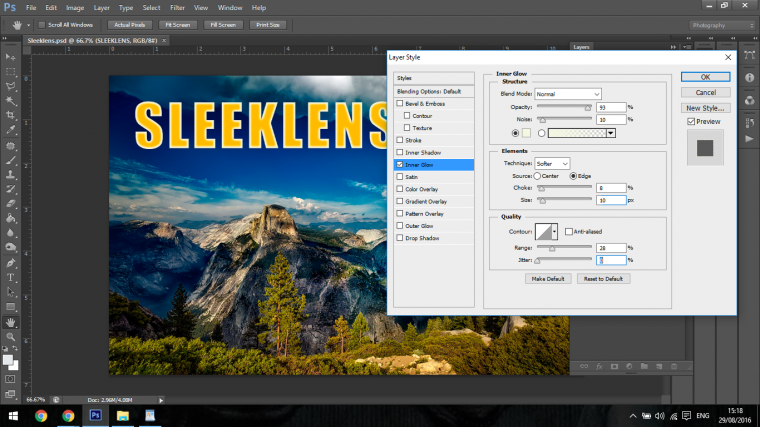Enable the Stroke style checkbox
The height and width of the screenshot is (427, 760).
pyautogui.click(x=400, y=140)
